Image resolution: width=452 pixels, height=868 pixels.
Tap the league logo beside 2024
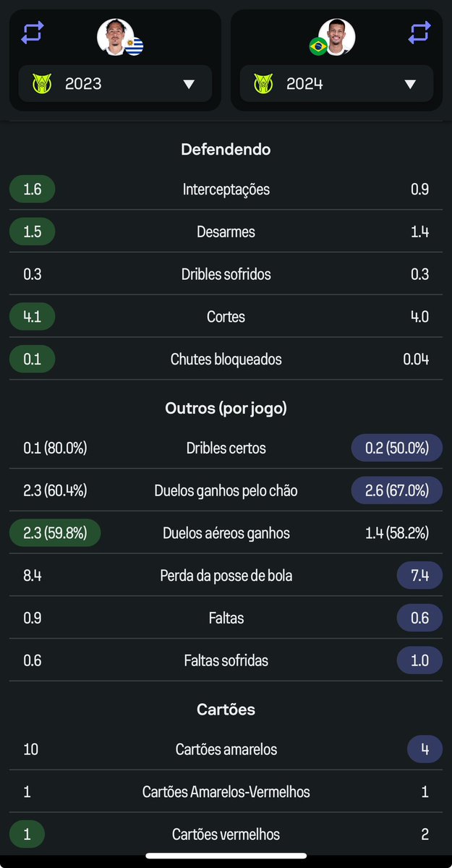tap(264, 84)
